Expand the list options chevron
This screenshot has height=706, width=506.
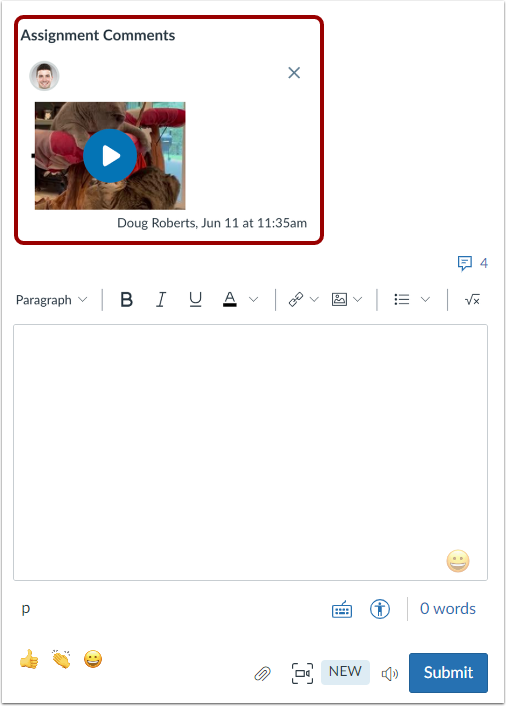point(425,299)
